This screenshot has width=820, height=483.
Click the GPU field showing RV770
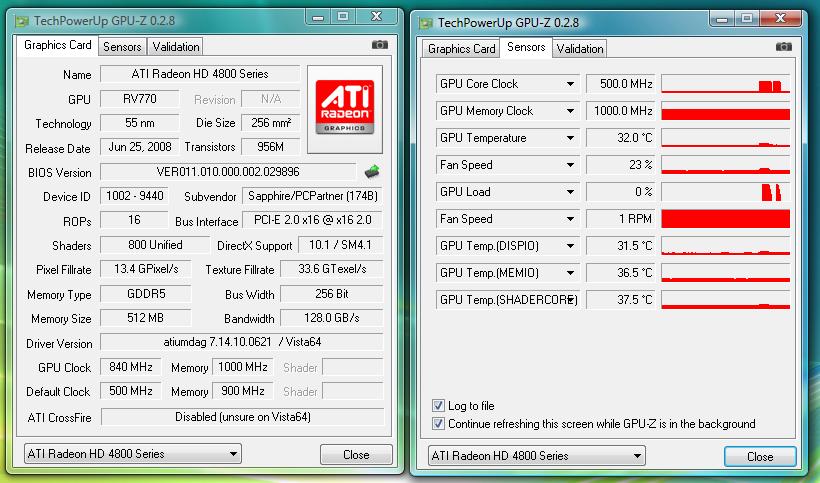[140, 99]
